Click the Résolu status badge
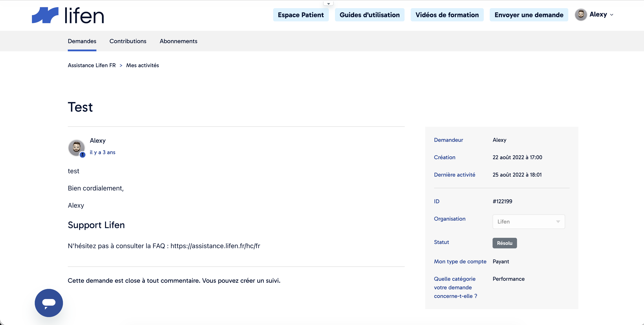The width and height of the screenshot is (644, 325). click(x=504, y=243)
